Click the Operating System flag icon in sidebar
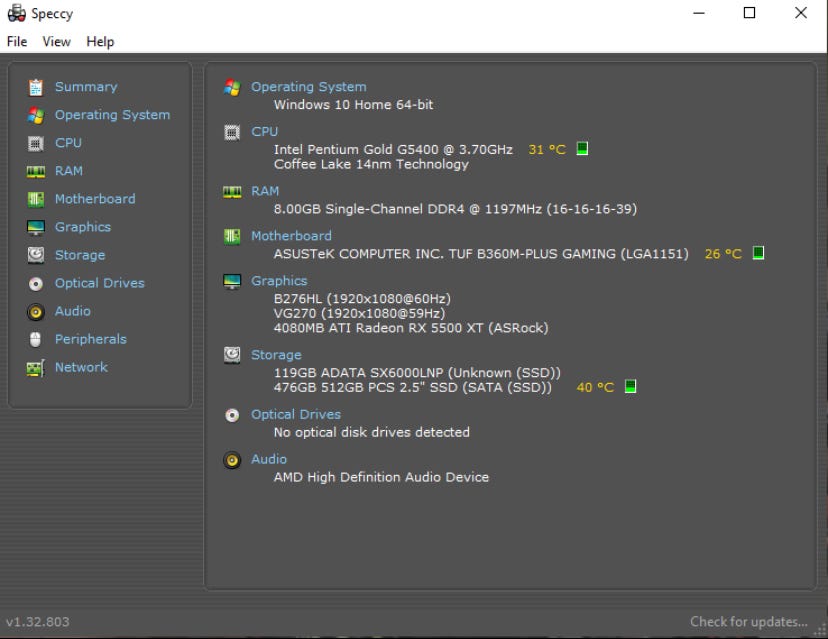Viewport: 828px width, 639px height. coord(35,115)
